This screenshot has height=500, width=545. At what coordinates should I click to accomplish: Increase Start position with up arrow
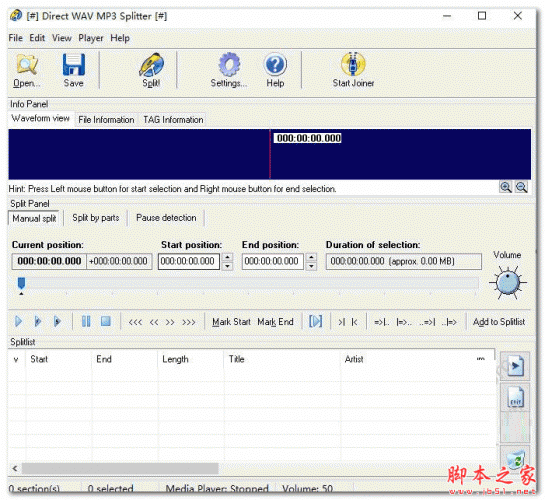pyautogui.click(x=227, y=257)
